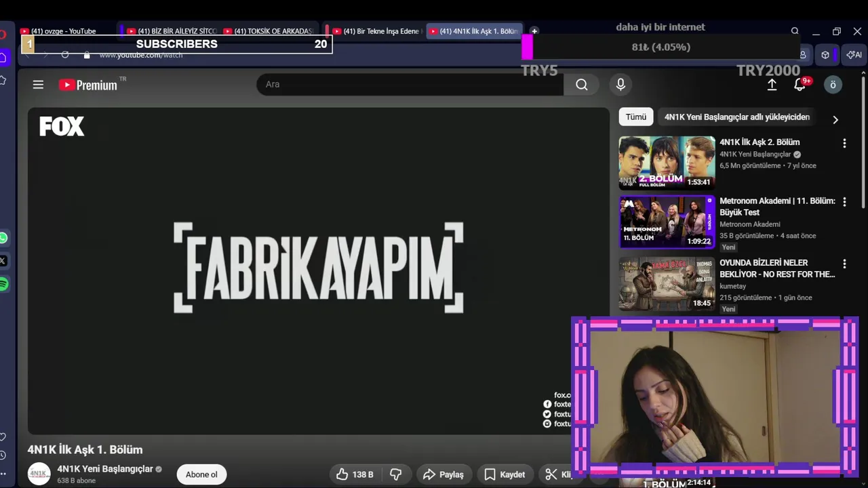This screenshot has height=488, width=868.
Task: Open the browser tab search magnifier
Action: [x=795, y=31]
